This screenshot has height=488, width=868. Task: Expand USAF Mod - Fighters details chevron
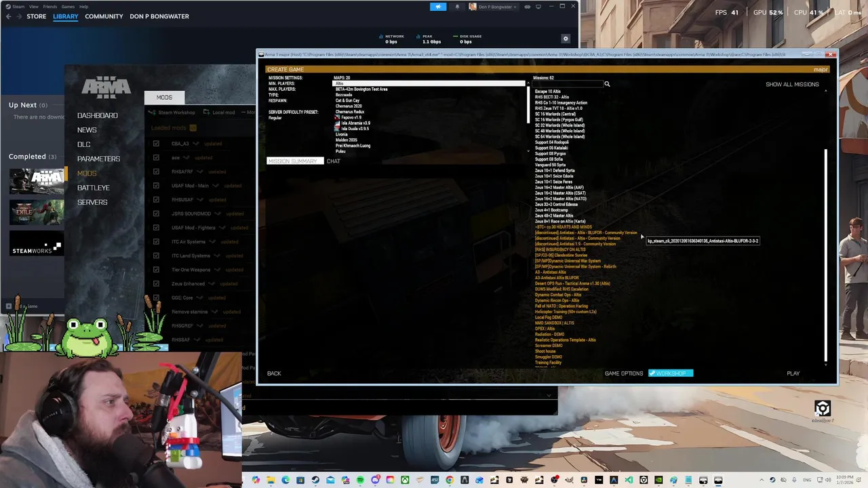point(222,228)
